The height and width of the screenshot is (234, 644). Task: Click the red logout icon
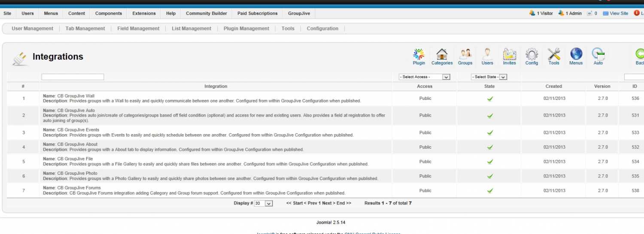(637, 13)
